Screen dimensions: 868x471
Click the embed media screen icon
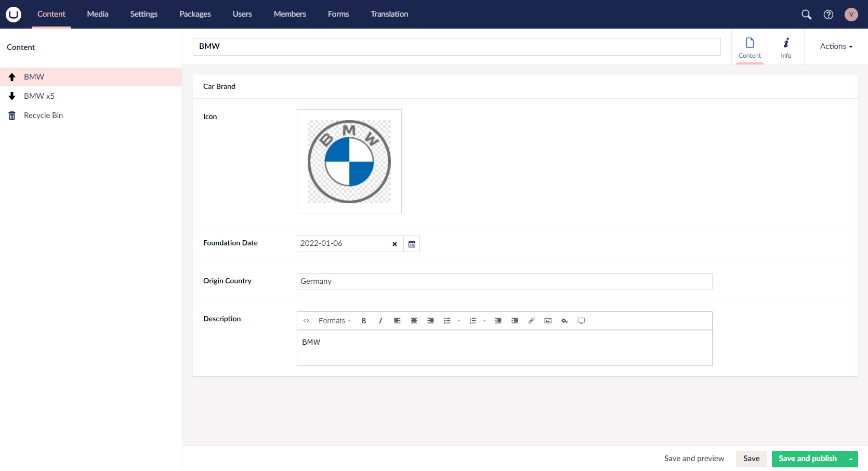581,321
